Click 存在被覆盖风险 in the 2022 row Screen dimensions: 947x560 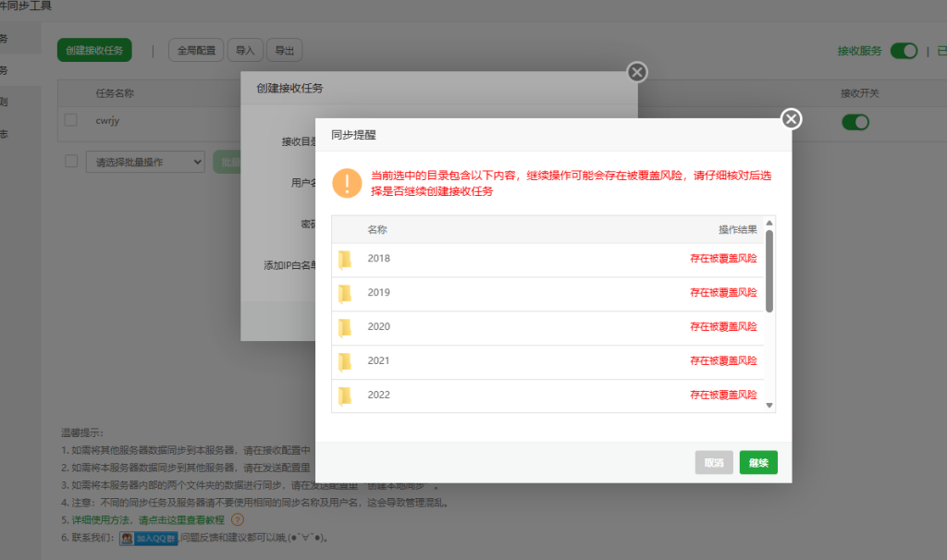(723, 395)
